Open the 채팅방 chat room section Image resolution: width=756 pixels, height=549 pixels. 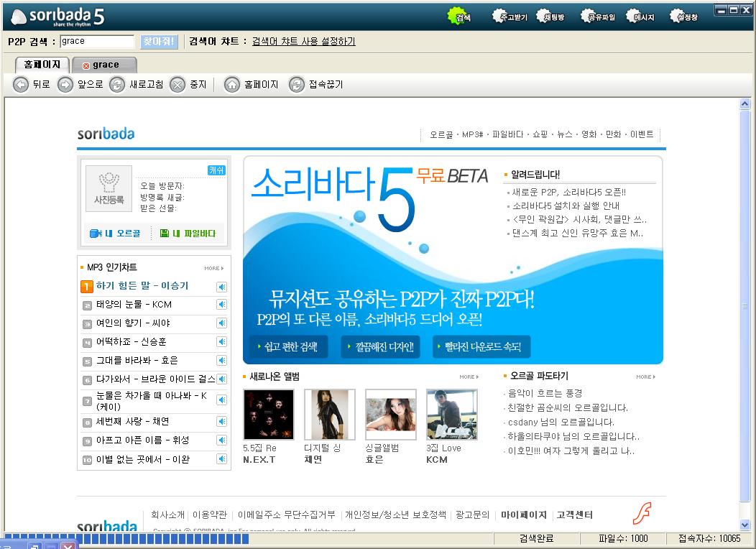(x=550, y=17)
